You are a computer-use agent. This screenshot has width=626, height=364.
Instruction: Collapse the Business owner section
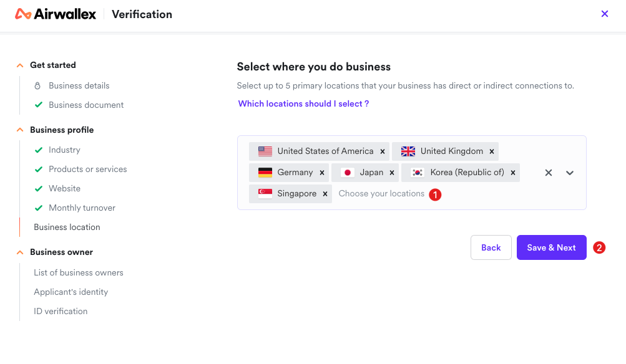pyautogui.click(x=20, y=252)
